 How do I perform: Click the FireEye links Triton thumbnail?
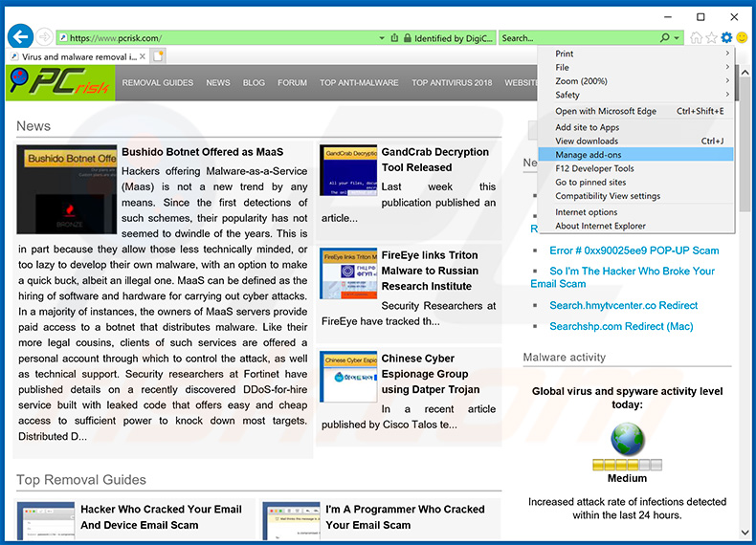(348, 273)
